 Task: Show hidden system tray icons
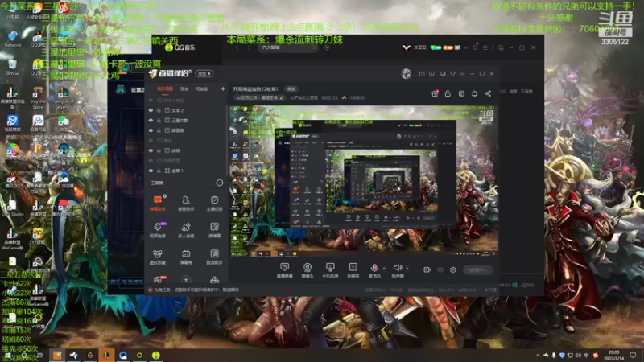538,355
